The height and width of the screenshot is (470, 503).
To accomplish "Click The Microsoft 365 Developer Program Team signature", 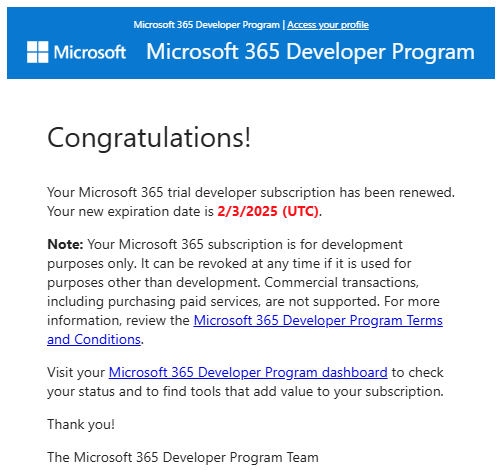I will click(183, 457).
